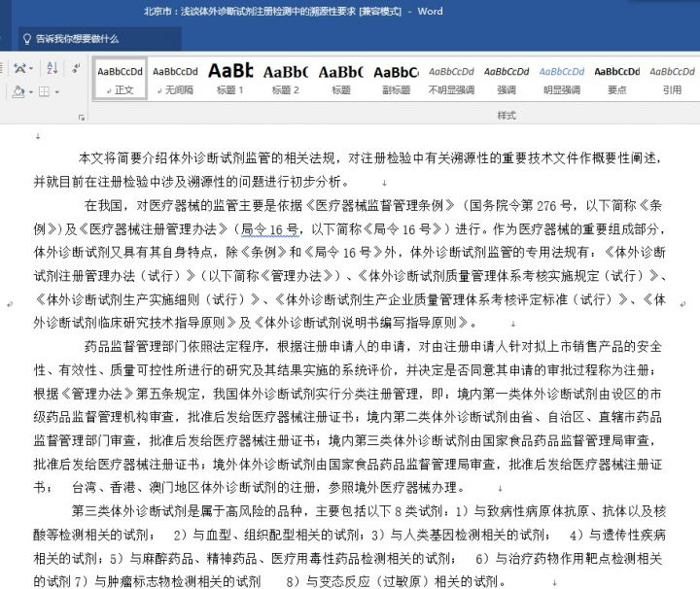The height and width of the screenshot is (589, 700).
Task: Apply the blue 明显强调 style
Action: click(561, 78)
